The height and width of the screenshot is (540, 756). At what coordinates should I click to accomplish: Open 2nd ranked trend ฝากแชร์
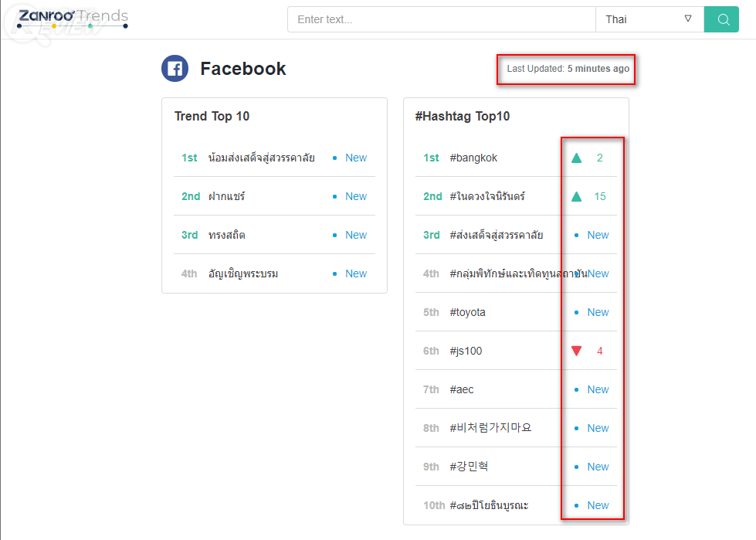click(x=226, y=197)
